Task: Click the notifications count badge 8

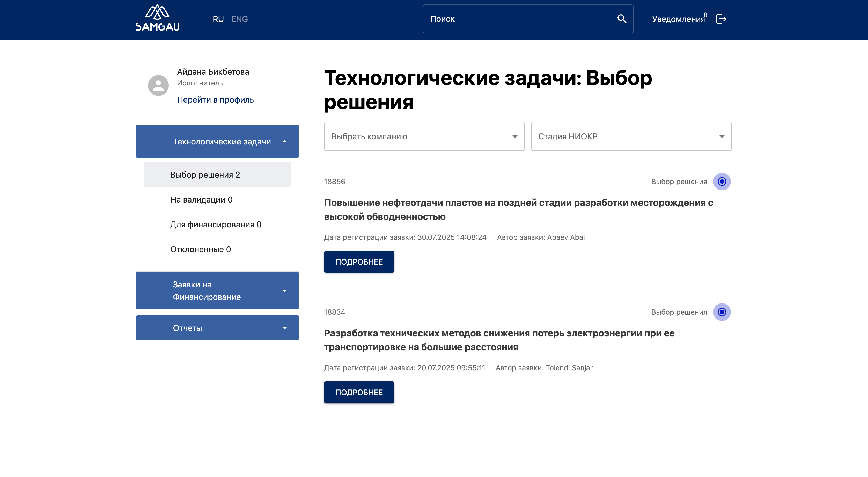Action: [x=705, y=15]
